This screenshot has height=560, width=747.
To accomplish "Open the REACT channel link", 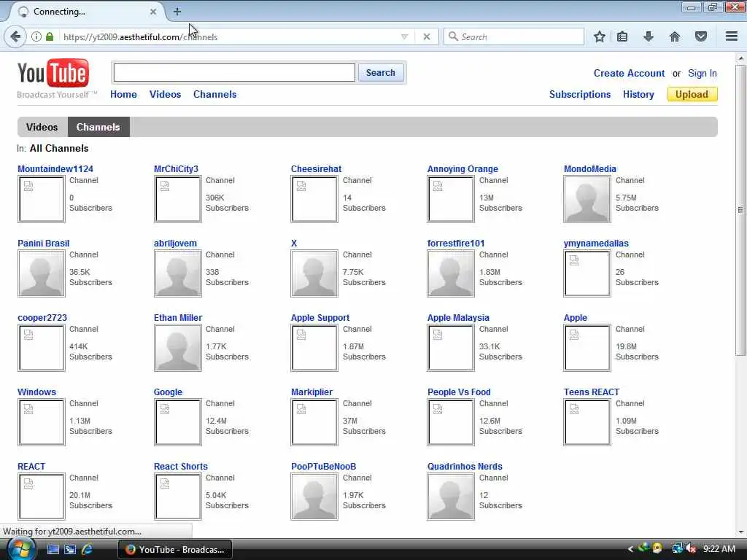I will point(31,466).
